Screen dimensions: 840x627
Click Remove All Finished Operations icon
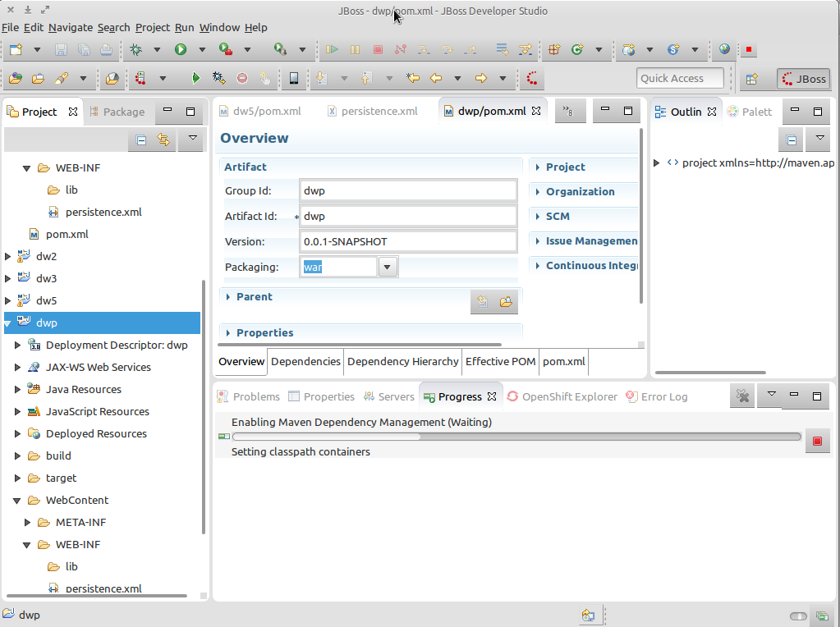point(742,396)
